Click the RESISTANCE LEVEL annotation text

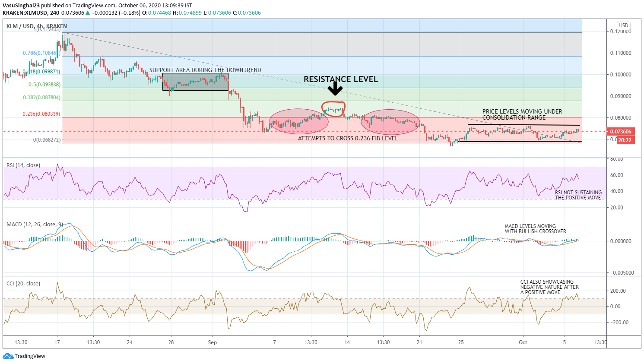[x=341, y=79]
